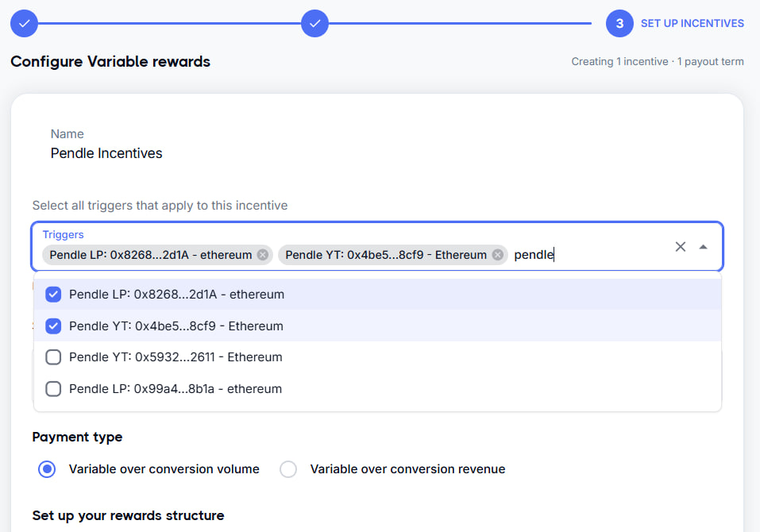Click the SET UP INCENTIVES step label
The width and height of the screenshot is (760, 532).
[692, 23]
